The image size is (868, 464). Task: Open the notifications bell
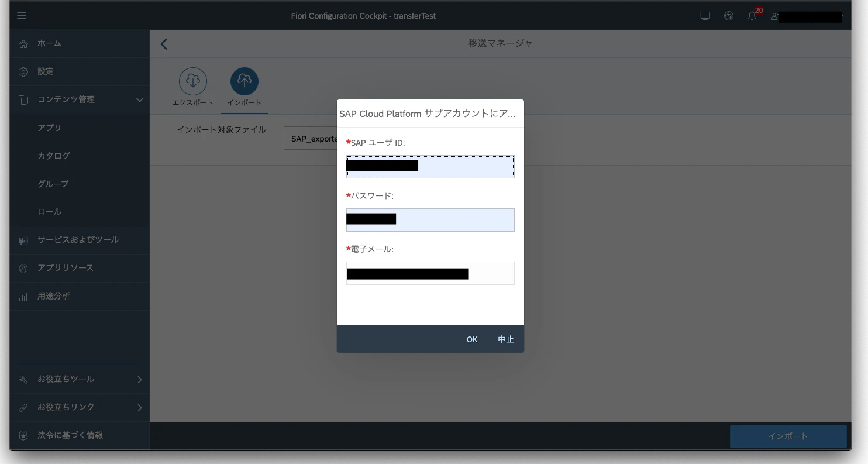click(x=752, y=16)
